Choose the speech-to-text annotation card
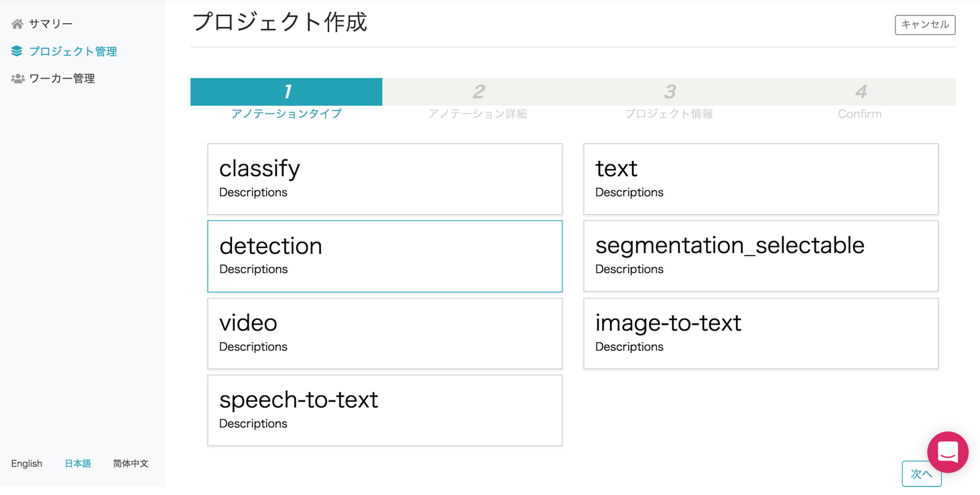The height and width of the screenshot is (495, 980). pos(385,410)
